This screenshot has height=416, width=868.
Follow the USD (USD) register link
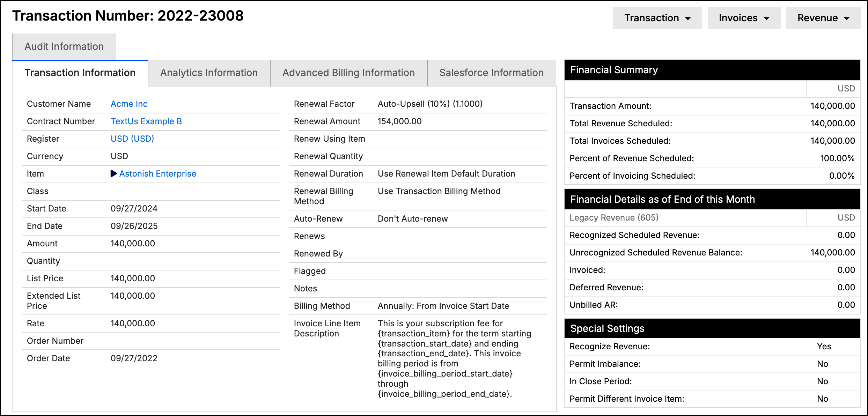coord(132,139)
